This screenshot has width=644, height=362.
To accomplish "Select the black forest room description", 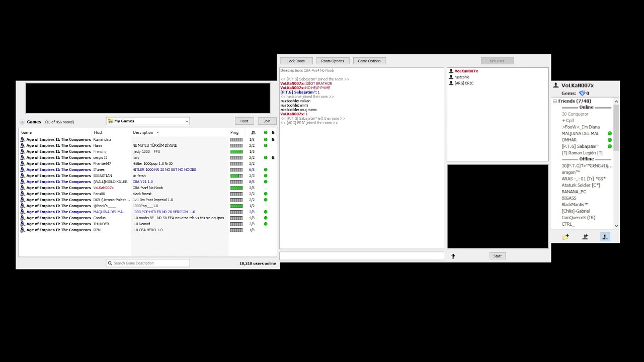I will 142,194.
